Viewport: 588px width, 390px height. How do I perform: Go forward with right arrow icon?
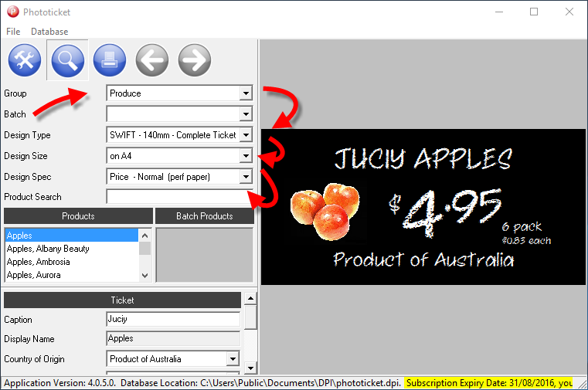coord(194,60)
